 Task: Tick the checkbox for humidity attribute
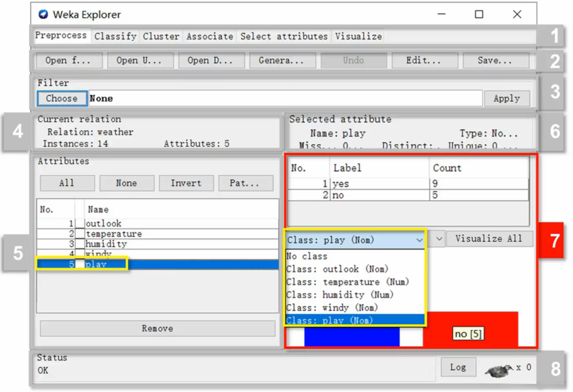80,244
